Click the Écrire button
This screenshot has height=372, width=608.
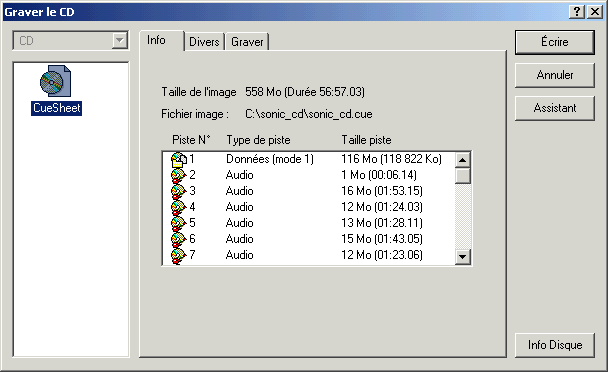pos(554,42)
